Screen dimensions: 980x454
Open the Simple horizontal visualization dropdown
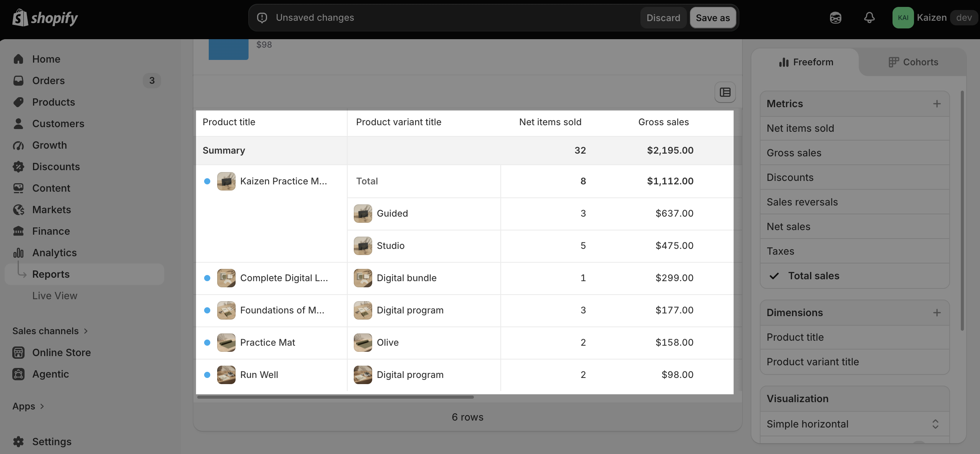click(x=855, y=424)
